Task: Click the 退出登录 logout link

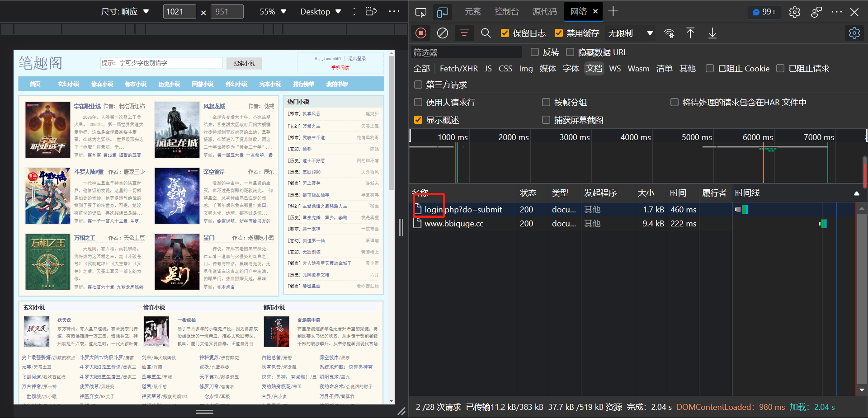Action: click(x=357, y=59)
